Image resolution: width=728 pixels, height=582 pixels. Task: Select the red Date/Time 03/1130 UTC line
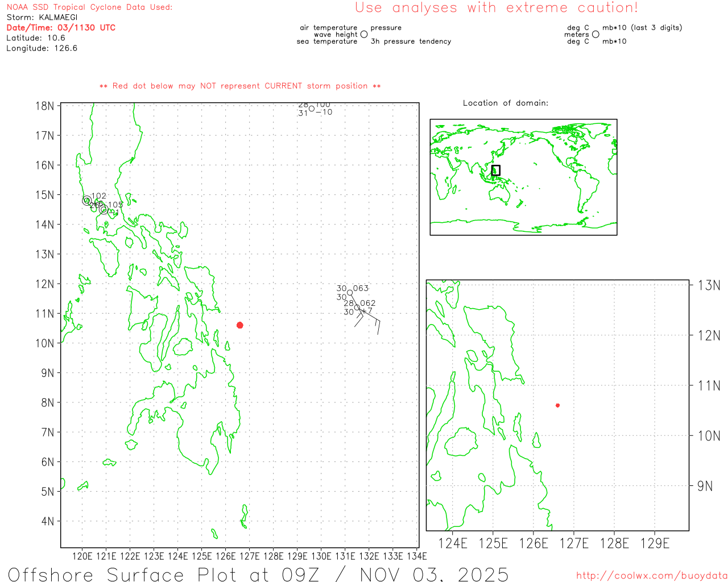[61, 28]
